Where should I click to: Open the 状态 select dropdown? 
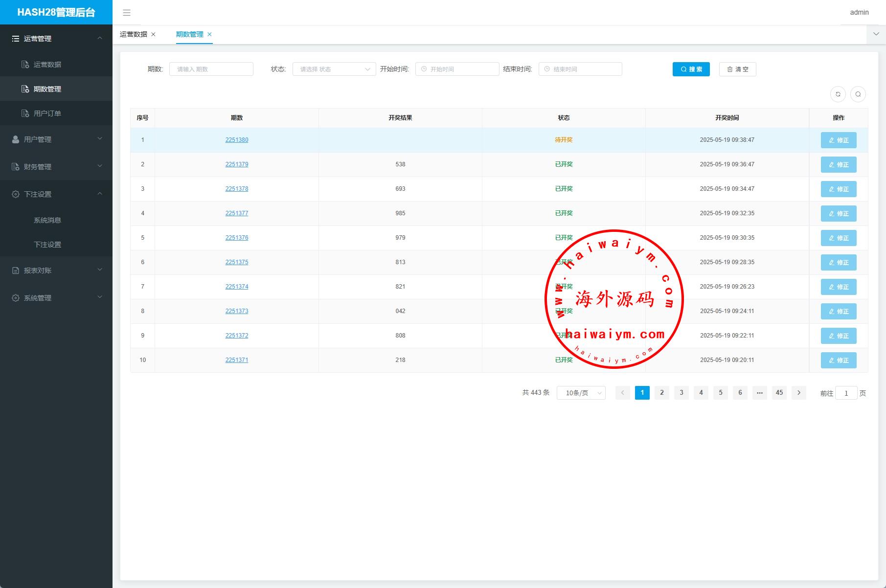click(x=334, y=69)
